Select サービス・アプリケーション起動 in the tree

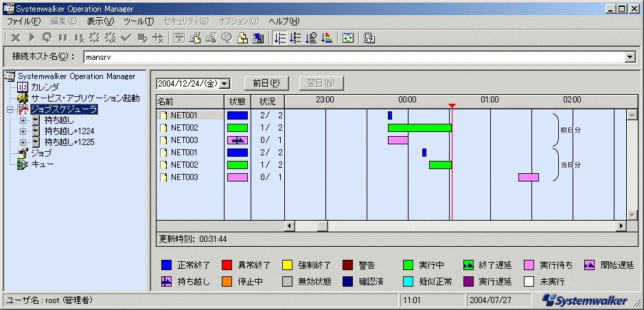[x=85, y=98]
